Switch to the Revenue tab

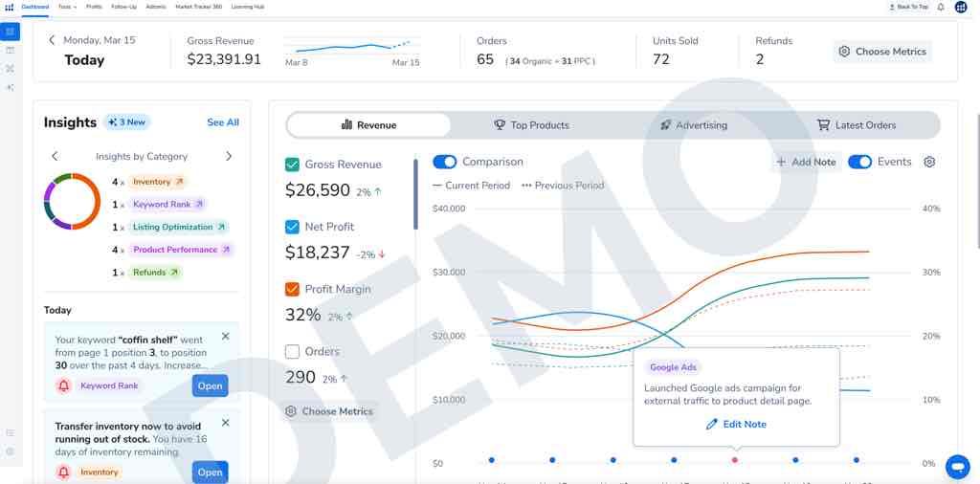[x=368, y=125]
